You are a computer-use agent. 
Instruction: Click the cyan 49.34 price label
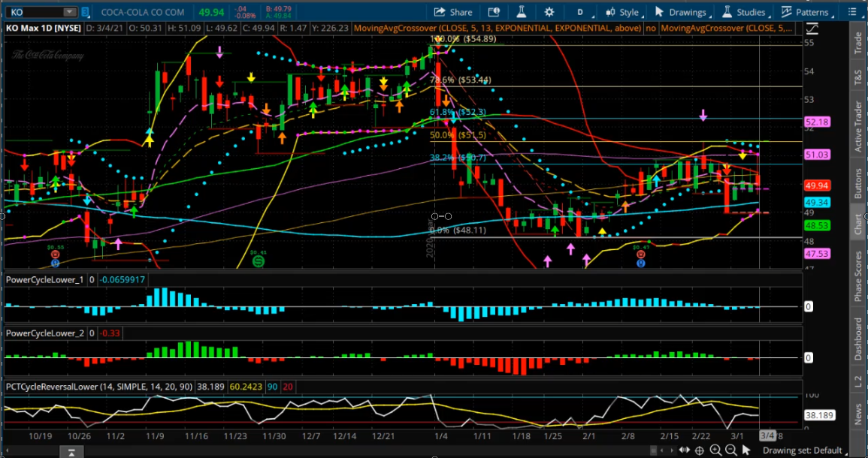tap(817, 203)
